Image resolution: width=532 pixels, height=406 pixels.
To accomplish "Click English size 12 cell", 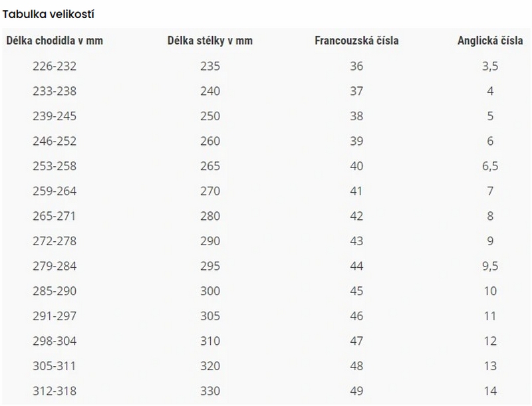I will (x=490, y=342).
